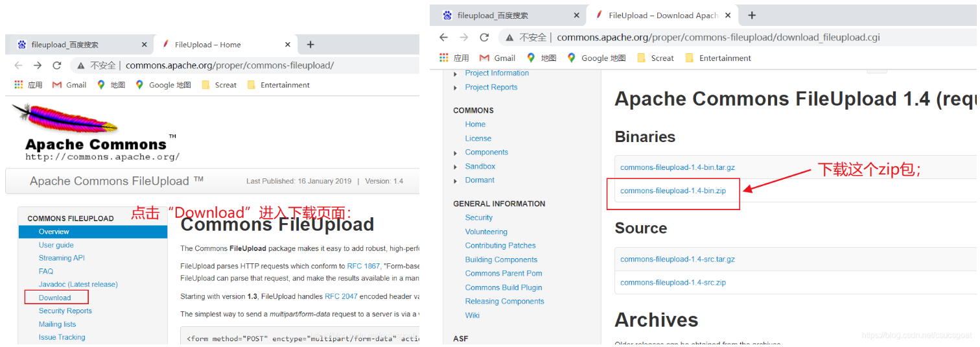Reload the FileUpload Home page in left window
This screenshot has width=980, height=347.
pyautogui.click(x=57, y=66)
